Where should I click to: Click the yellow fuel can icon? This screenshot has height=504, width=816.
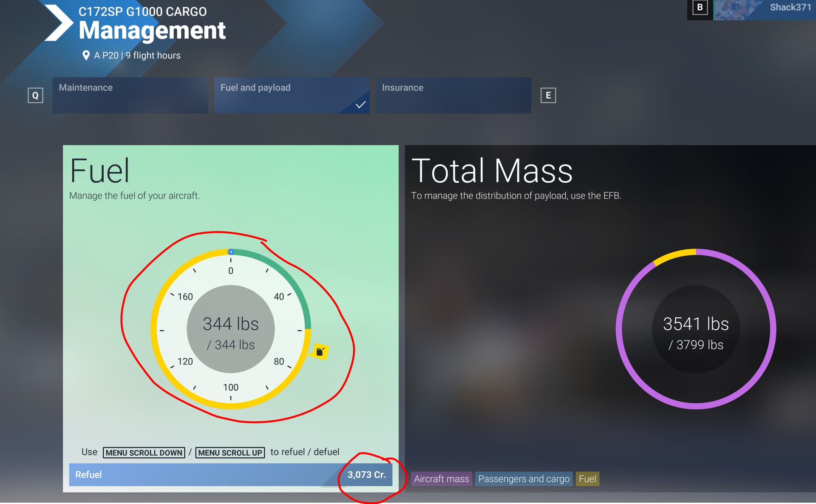click(320, 351)
